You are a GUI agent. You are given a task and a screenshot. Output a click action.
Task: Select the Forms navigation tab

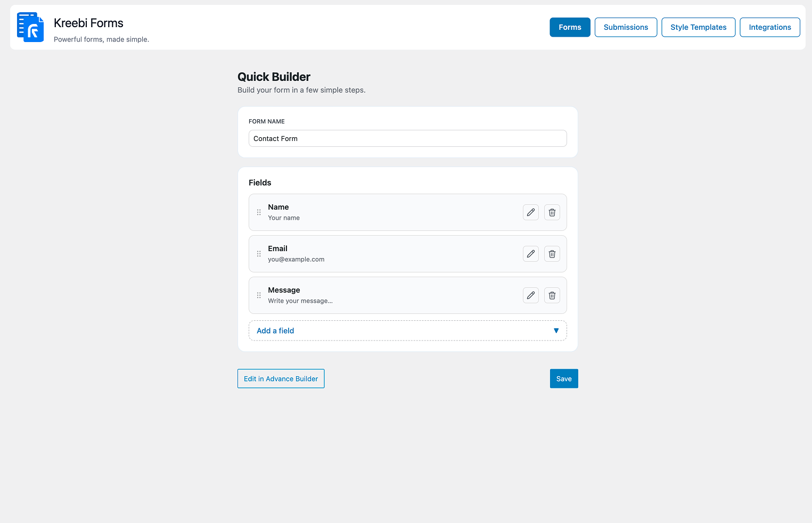pos(570,27)
